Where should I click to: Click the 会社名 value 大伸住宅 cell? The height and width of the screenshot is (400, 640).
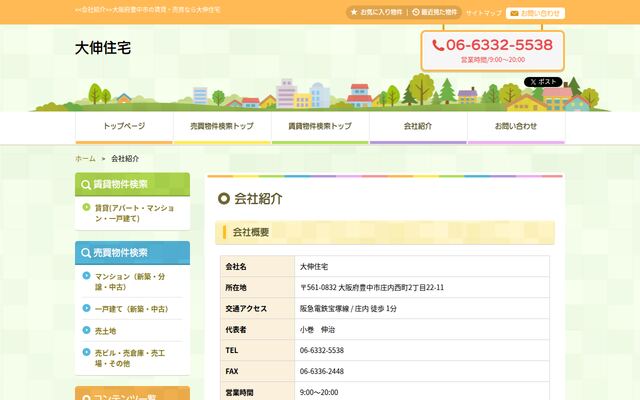[422, 267]
